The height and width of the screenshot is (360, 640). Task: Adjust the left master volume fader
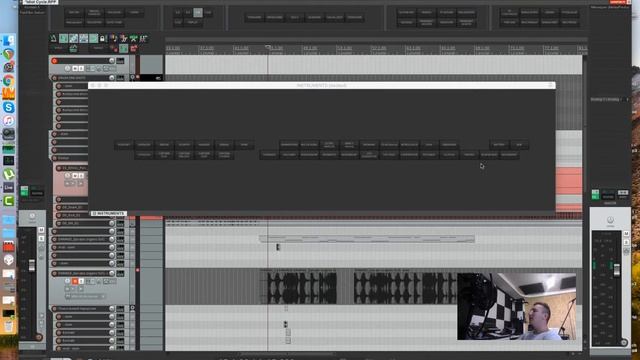pos(31,265)
